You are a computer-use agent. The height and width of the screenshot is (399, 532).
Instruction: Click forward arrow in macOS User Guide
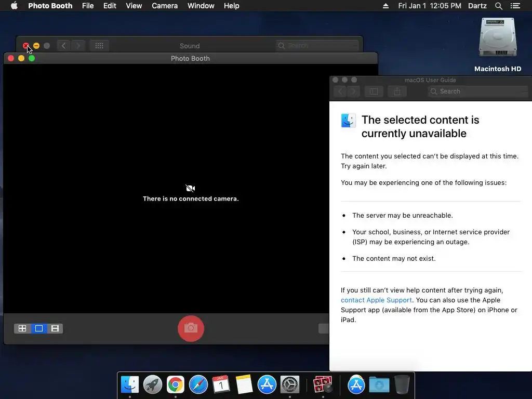tap(353, 91)
